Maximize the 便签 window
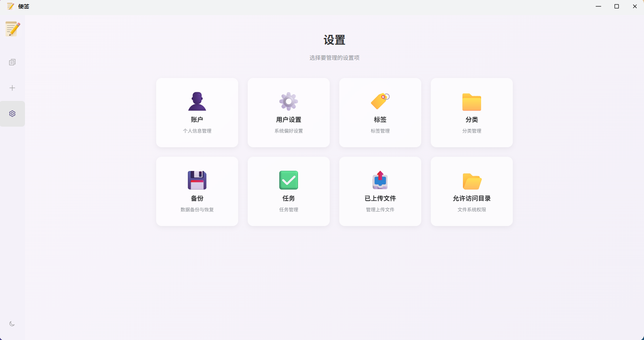 [617, 6]
